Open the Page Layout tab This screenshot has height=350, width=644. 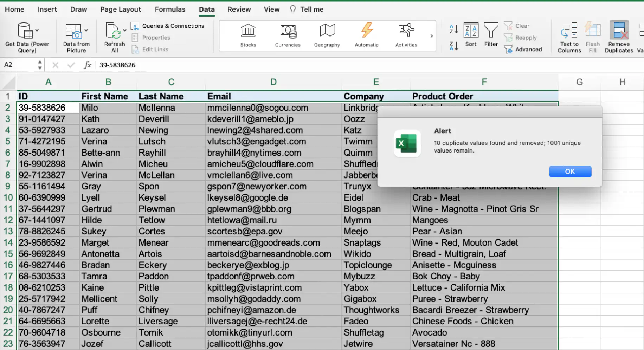click(120, 9)
